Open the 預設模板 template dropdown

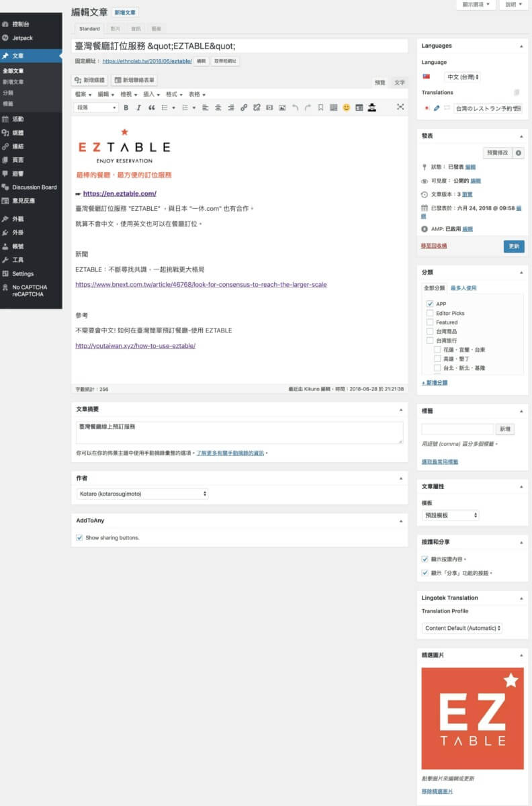tap(450, 515)
